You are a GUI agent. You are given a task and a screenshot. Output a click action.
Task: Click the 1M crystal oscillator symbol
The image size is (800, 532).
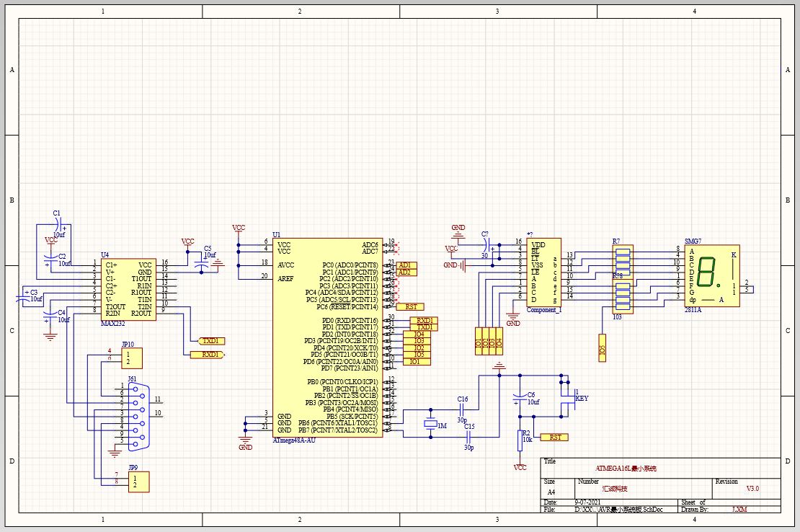pyautogui.click(x=430, y=423)
